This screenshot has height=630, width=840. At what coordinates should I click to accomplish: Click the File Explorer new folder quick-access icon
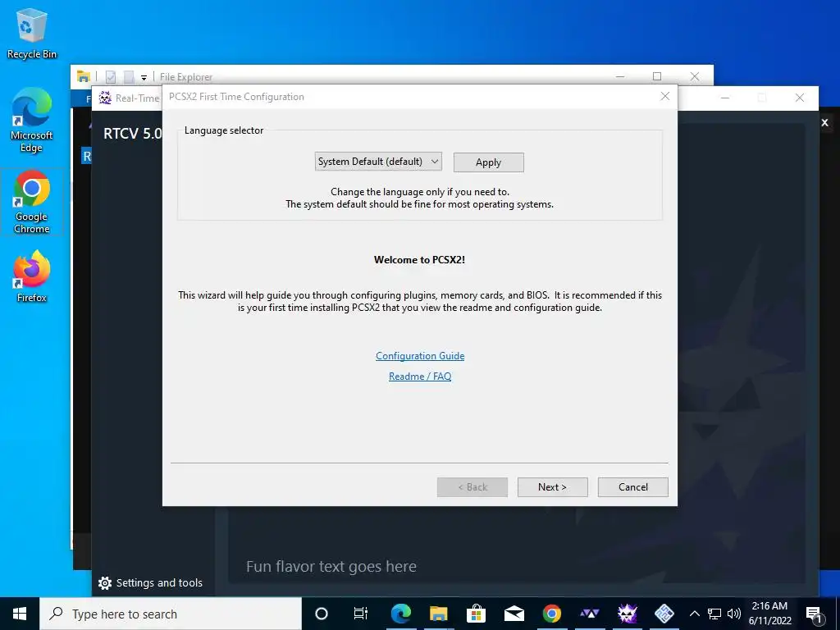tap(129, 77)
